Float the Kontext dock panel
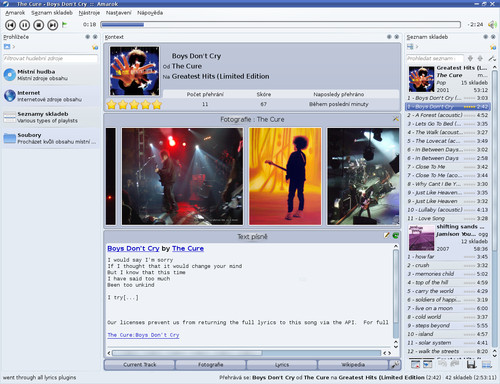Screen dimensions: 500x384 click(389, 37)
